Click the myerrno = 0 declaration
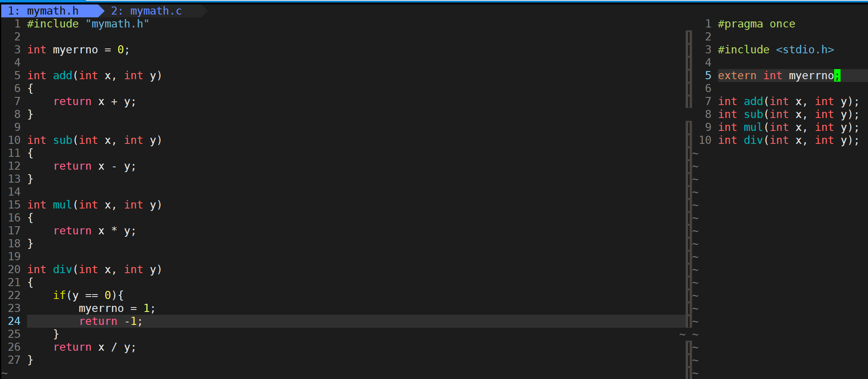Screen dimensions: 868x379 click(78, 50)
